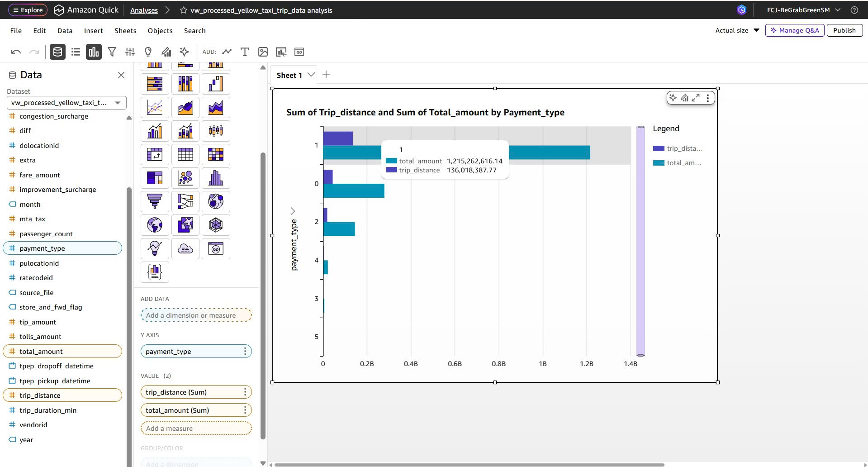Click the total_amount bar for payment type 0
This screenshot has width=868, height=467.
pyautogui.click(x=354, y=191)
